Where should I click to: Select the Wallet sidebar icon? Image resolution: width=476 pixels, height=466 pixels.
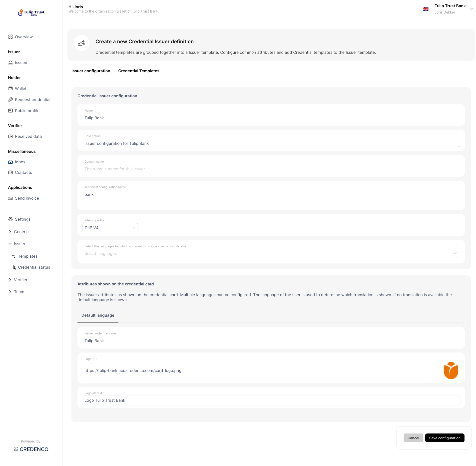click(10, 89)
